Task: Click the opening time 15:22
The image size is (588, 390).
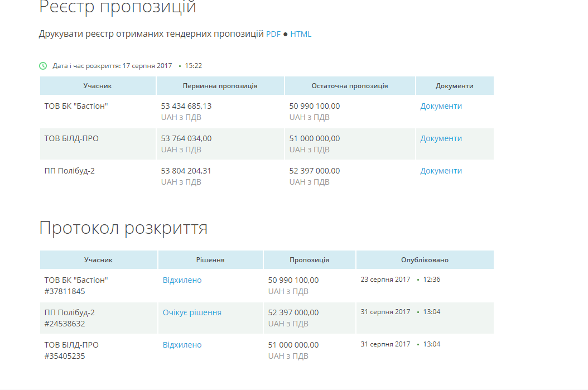Action: click(x=194, y=66)
